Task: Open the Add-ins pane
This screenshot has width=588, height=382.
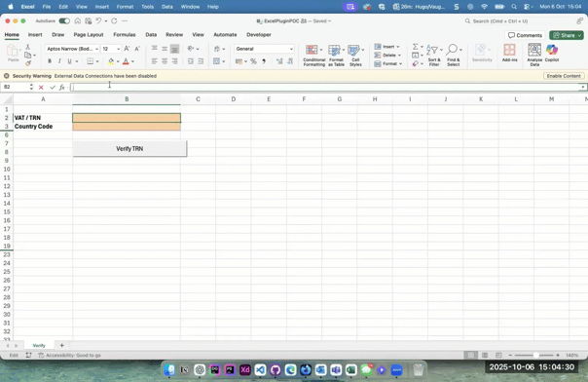Action: click(509, 53)
